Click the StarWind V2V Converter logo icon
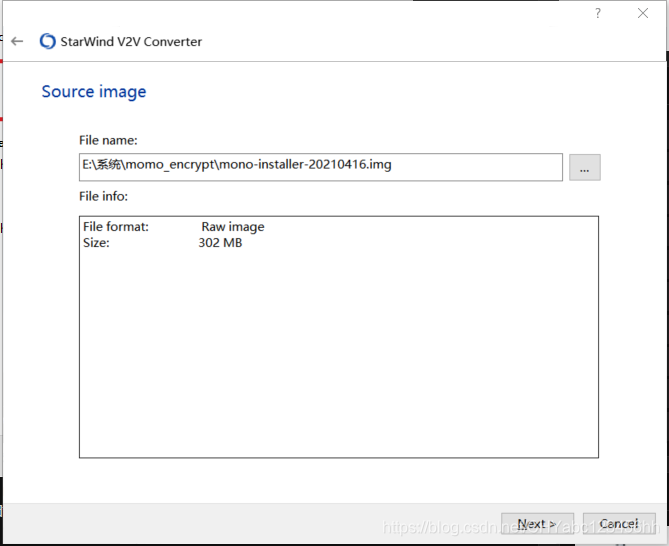669x546 pixels. click(47, 41)
